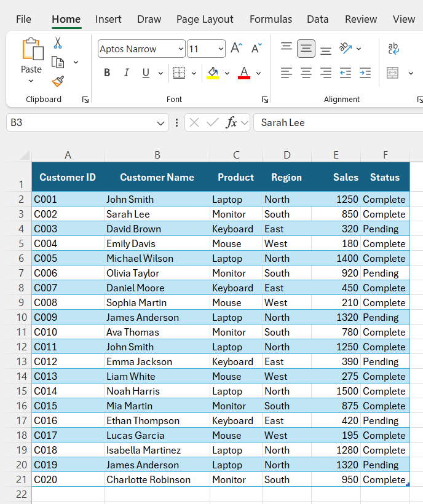
Task: Click the Orientation text angle icon
Action: point(346,48)
